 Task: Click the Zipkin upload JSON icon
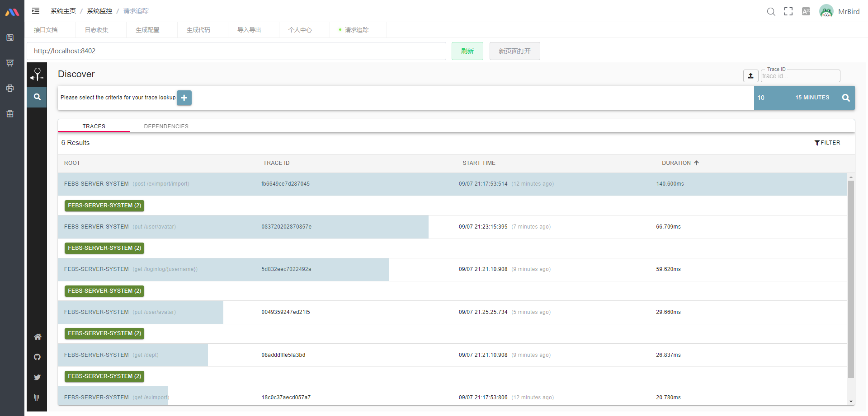751,76
